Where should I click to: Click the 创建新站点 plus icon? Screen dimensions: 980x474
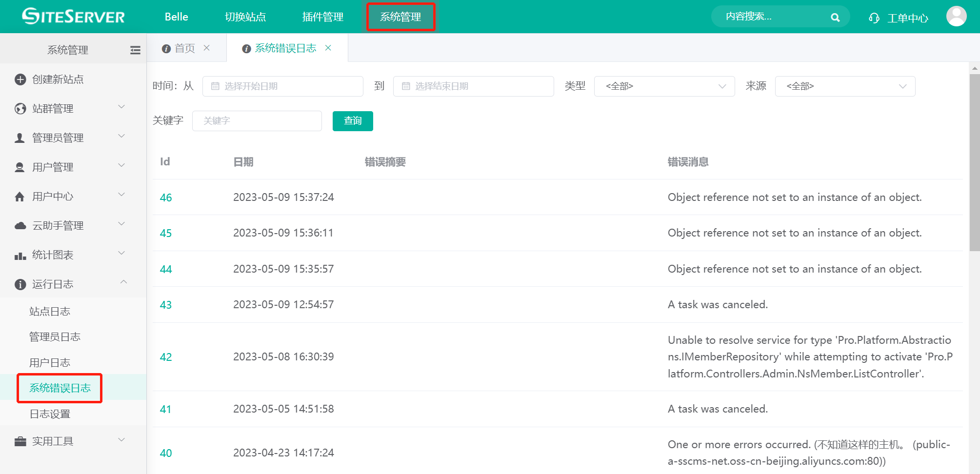20,79
